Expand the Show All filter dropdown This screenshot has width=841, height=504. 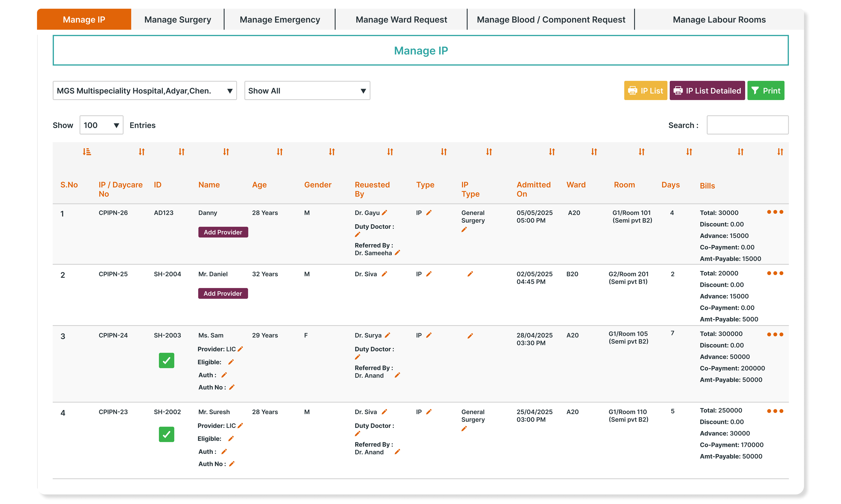[307, 91]
